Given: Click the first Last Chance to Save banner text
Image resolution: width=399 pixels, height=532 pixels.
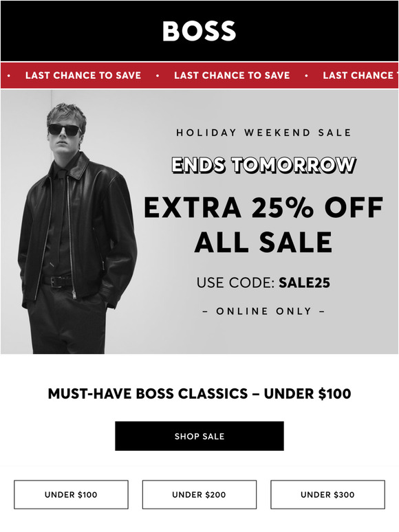Looking at the screenshot, I should click(x=83, y=76).
